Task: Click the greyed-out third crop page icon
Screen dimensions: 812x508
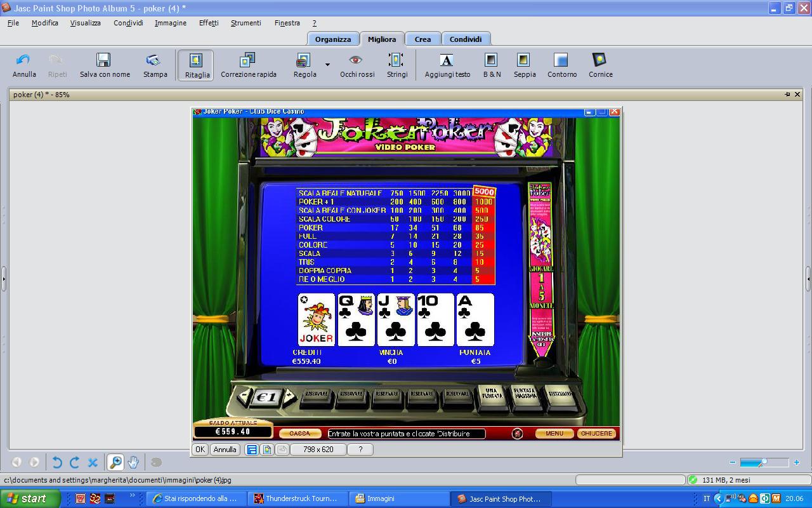Action: [x=282, y=450]
